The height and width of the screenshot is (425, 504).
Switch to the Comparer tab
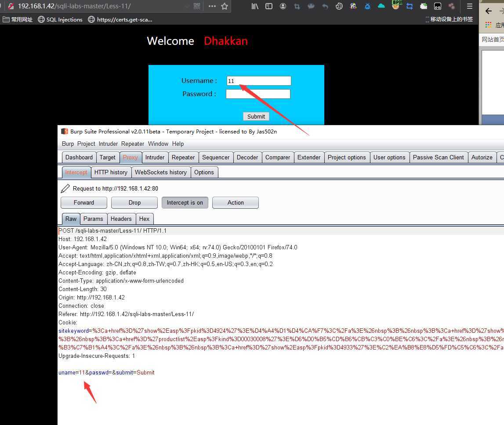[x=278, y=158]
